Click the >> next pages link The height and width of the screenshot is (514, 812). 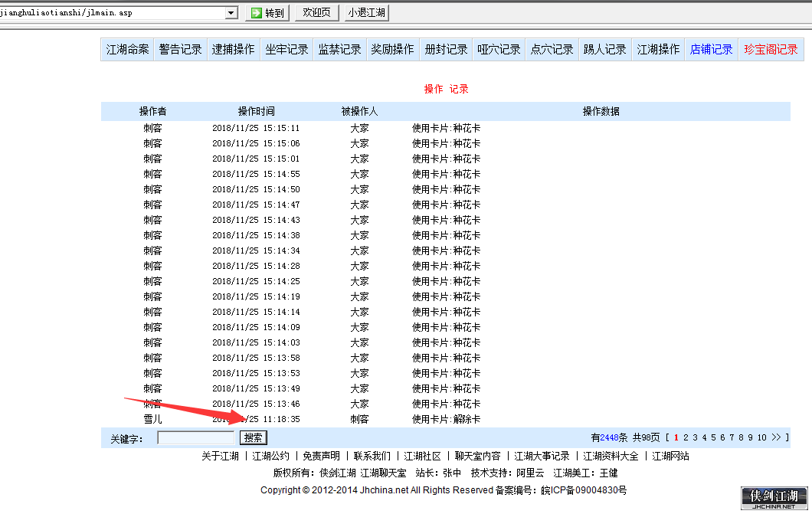pyautogui.click(x=776, y=437)
